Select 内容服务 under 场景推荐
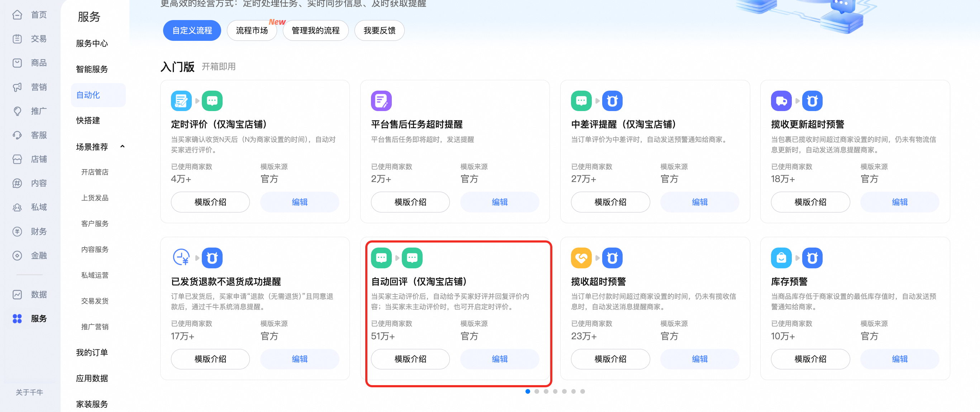The image size is (980, 412). tap(95, 250)
